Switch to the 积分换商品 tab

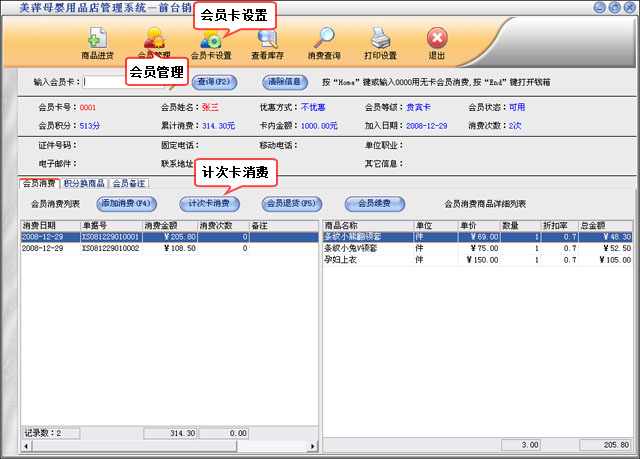point(84,184)
